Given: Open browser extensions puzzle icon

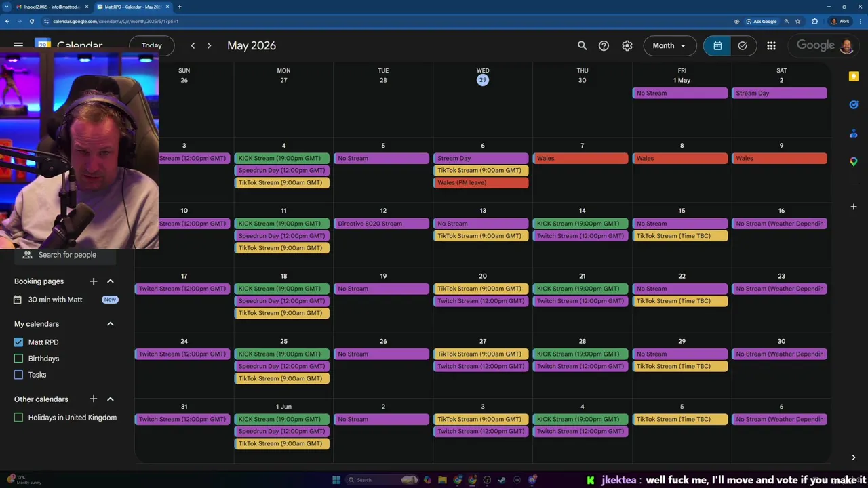Looking at the screenshot, I should coord(814,21).
